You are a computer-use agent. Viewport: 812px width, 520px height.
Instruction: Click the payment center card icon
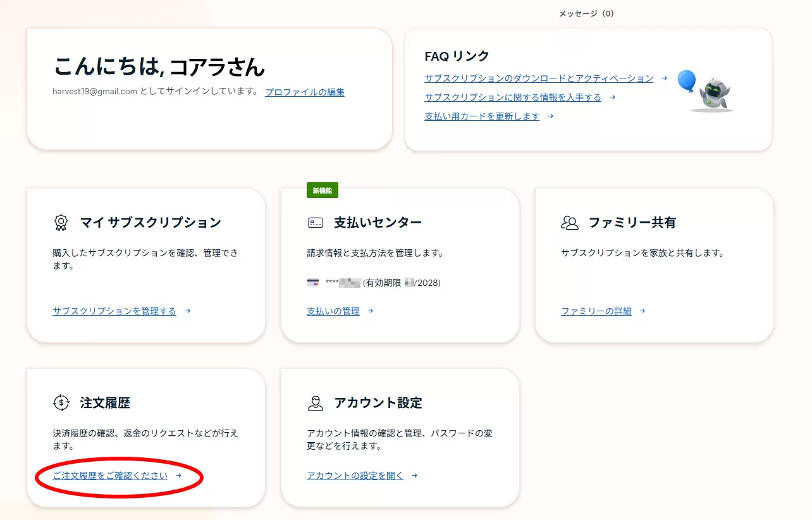(x=315, y=223)
